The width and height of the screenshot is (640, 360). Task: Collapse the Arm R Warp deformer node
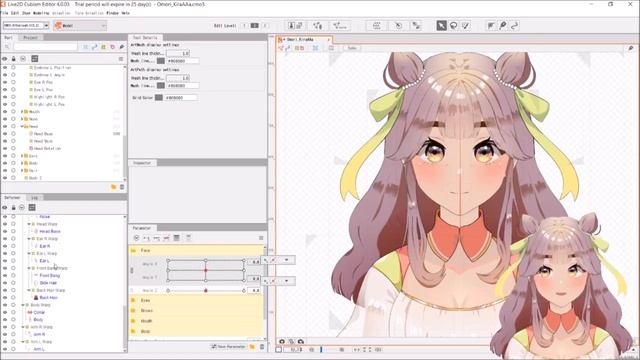[23, 327]
